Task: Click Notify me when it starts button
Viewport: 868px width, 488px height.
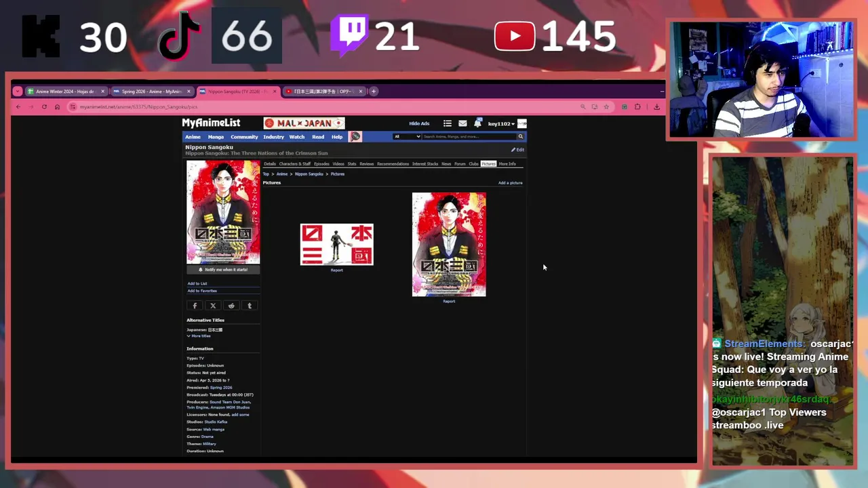Action: point(223,270)
